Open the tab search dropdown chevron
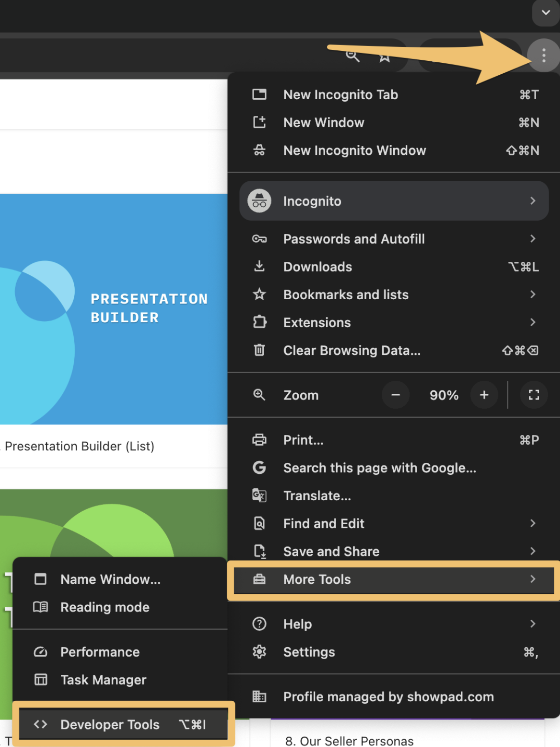The width and height of the screenshot is (560, 747). click(x=545, y=12)
